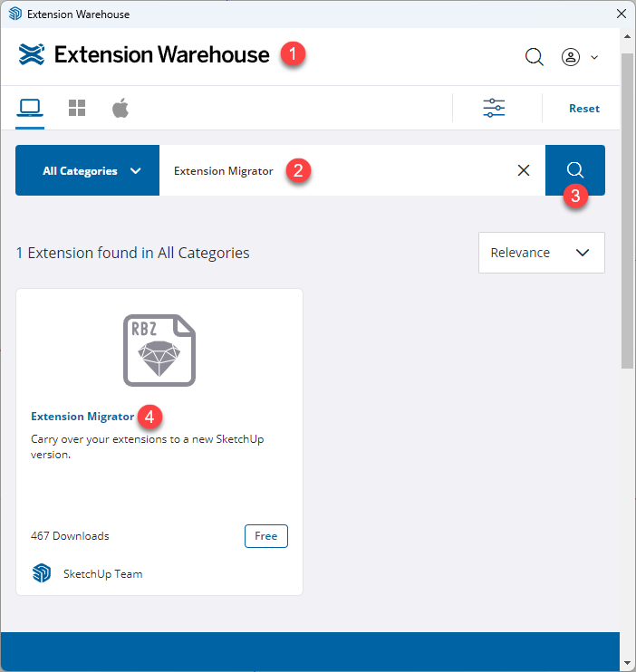Open the All Categories dropdown

point(88,170)
